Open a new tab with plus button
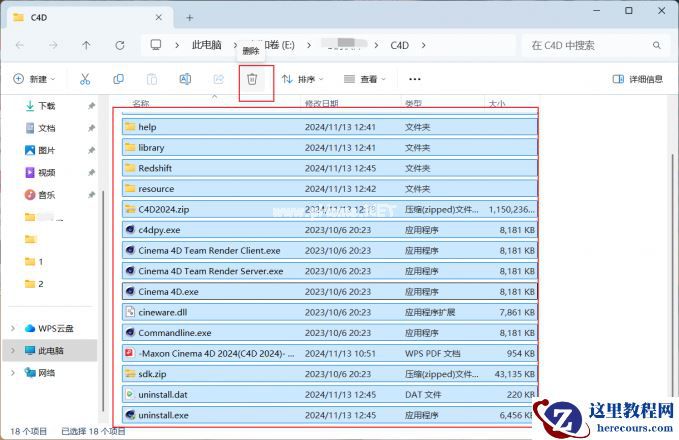This screenshot has width=679, height=440. [x=190, y=18]
